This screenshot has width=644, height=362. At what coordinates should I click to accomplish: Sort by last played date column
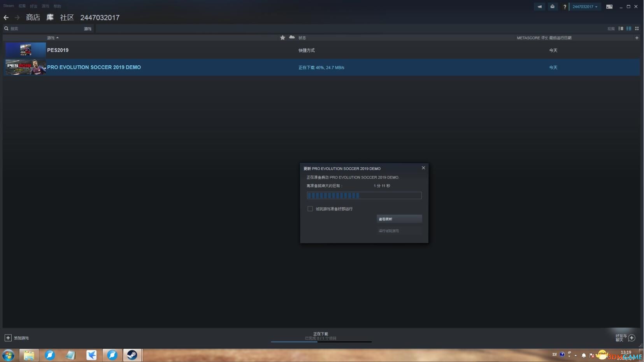[560, 38]
